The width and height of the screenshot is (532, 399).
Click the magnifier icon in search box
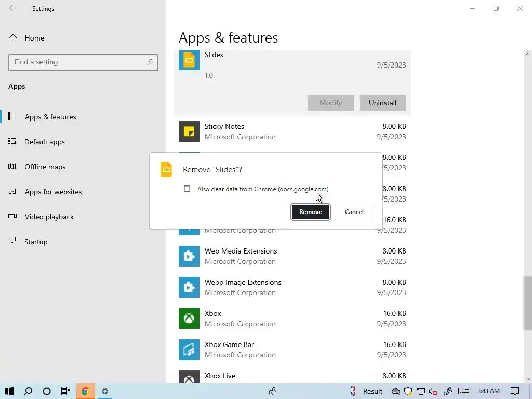150,62
